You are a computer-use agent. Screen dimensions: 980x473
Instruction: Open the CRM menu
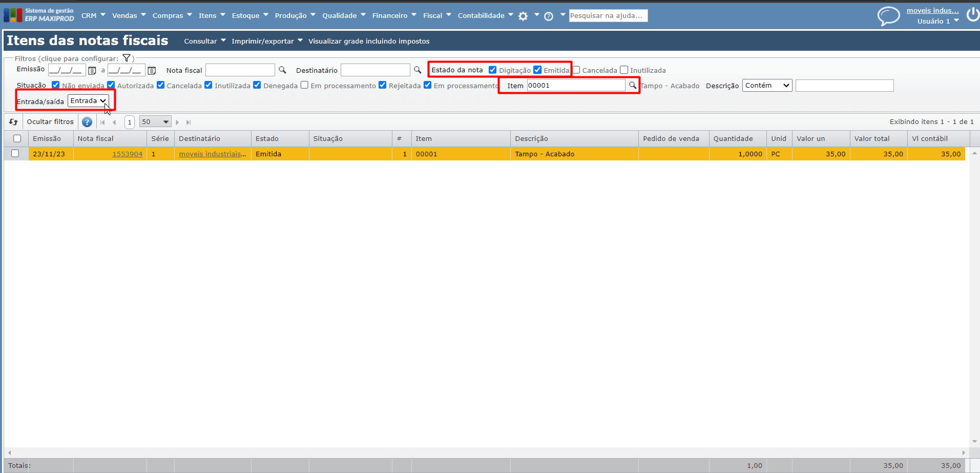(93, 15)
